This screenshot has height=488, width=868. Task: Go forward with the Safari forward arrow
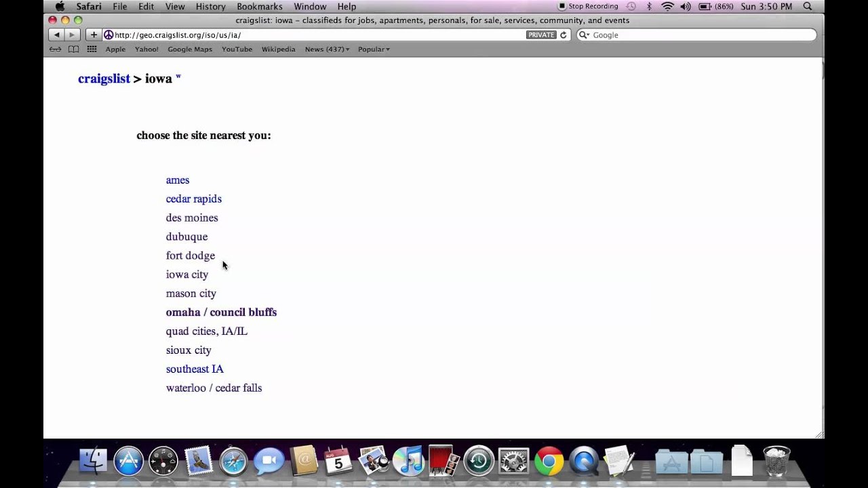click(72, 35)
